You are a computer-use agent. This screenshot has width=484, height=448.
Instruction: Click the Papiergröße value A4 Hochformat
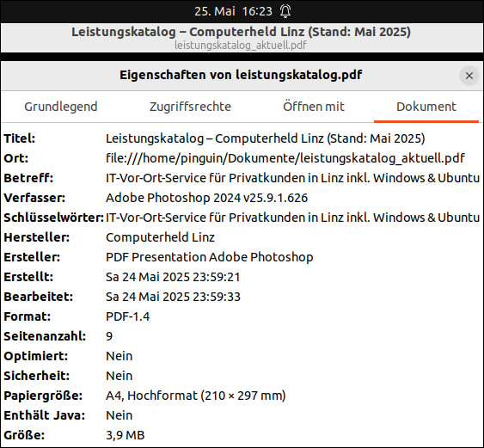[196, 396]
